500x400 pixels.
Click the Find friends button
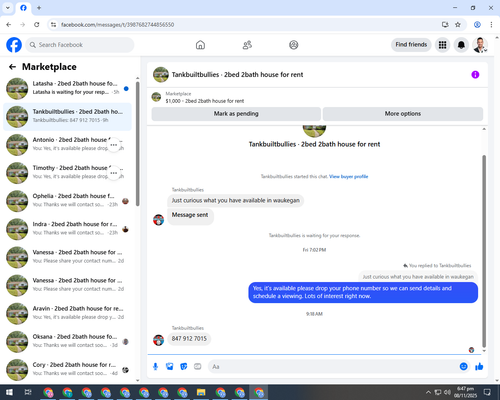tap(411, 45)
